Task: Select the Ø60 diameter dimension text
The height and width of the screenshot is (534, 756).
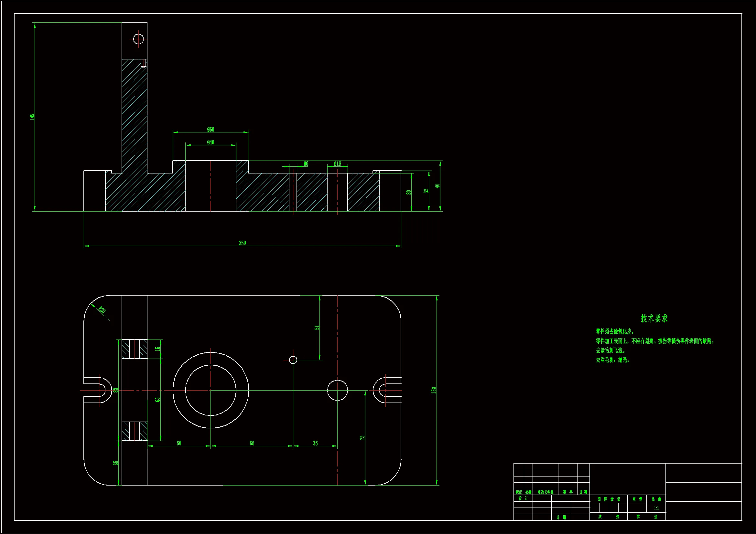Action: (x=211, y=130)
